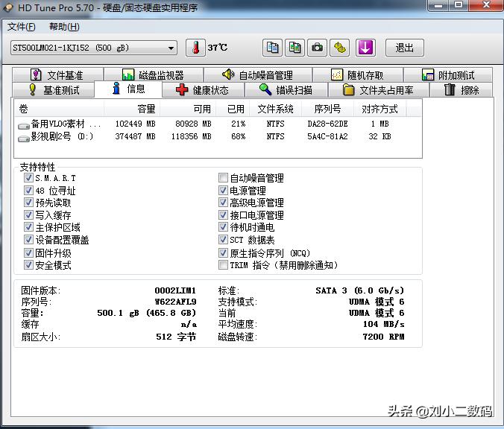Toggle the TRIM 指令 checkbox
The width and height of the screenshot is (504, 429).
[223, 265]
